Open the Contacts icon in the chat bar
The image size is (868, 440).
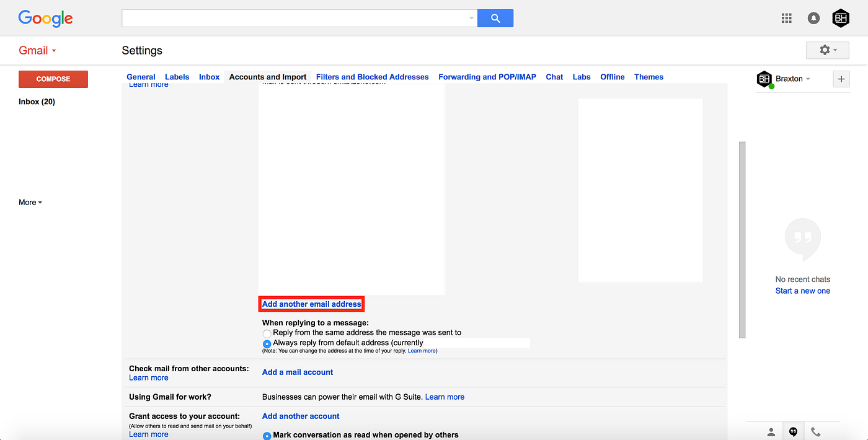[771, 431]
